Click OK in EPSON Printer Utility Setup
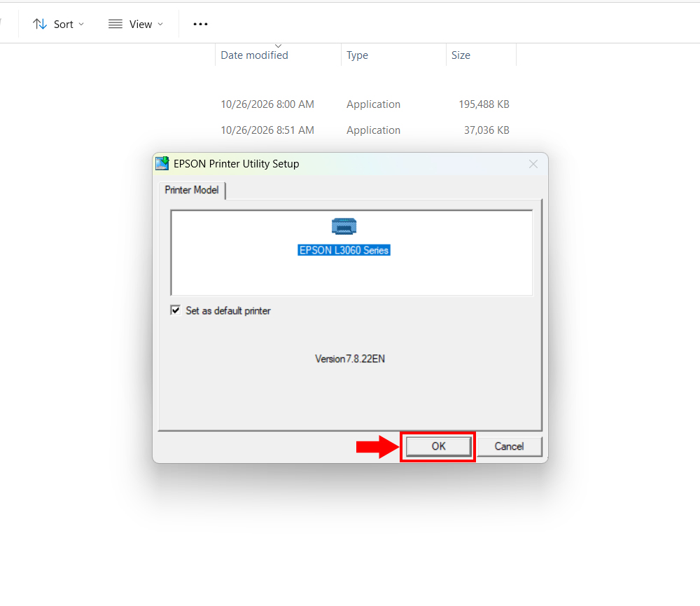The width and height of the screenshot is (700, 606). (438, 446)
